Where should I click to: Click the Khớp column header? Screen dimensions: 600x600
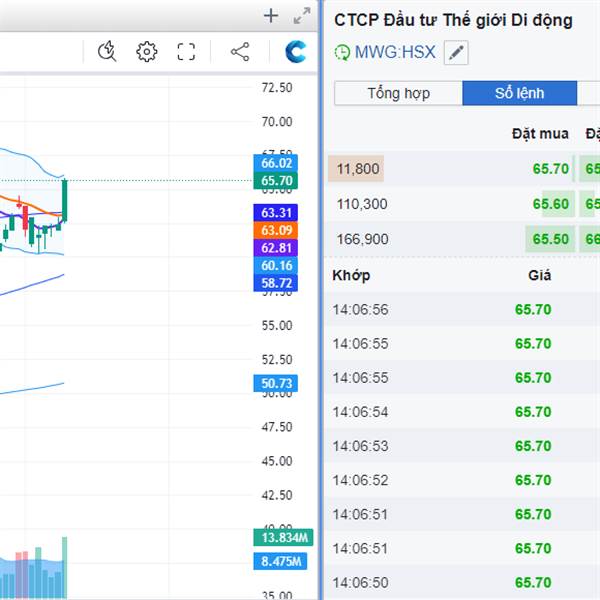351,276
